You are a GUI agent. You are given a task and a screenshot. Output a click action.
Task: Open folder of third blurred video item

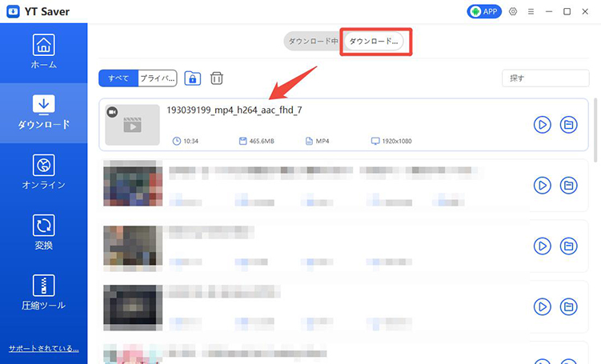click(568, 246)
